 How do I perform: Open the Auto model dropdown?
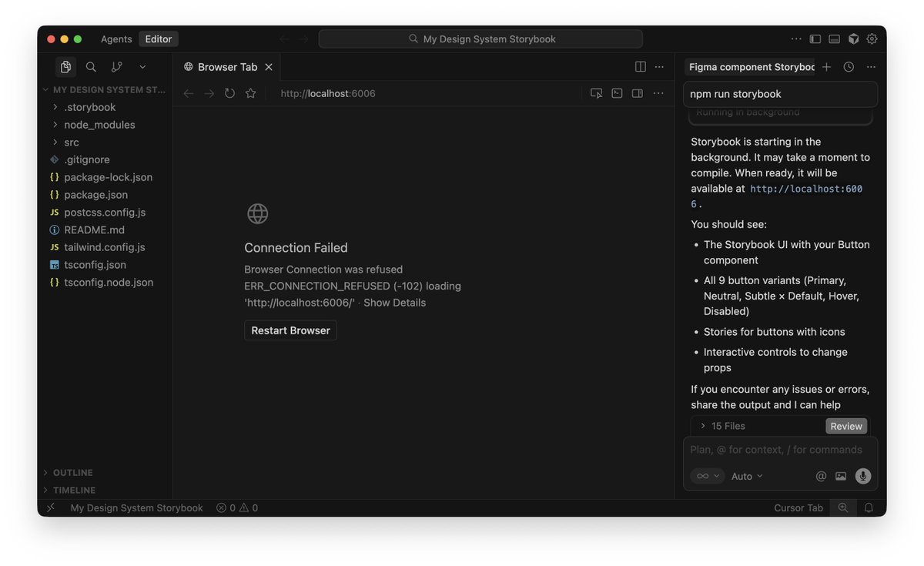tap(747, 476)
